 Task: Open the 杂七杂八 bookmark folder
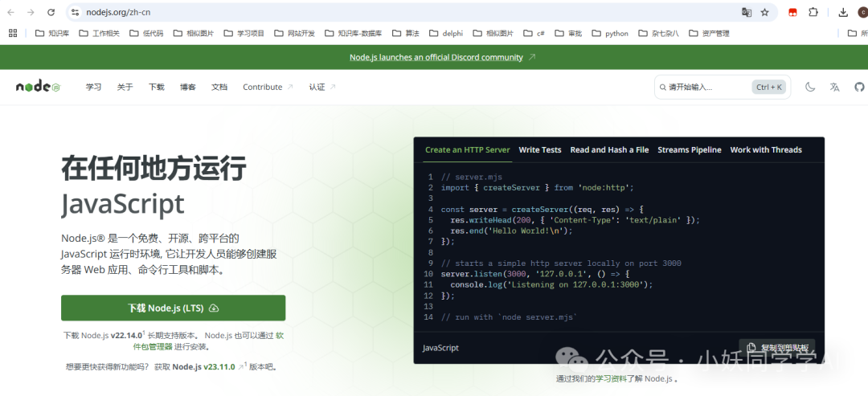(x=658, y=33)
